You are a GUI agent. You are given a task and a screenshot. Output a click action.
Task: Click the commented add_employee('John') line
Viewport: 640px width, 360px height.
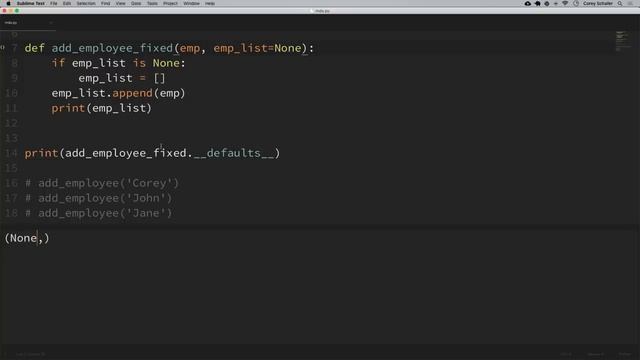pos(98,198)
